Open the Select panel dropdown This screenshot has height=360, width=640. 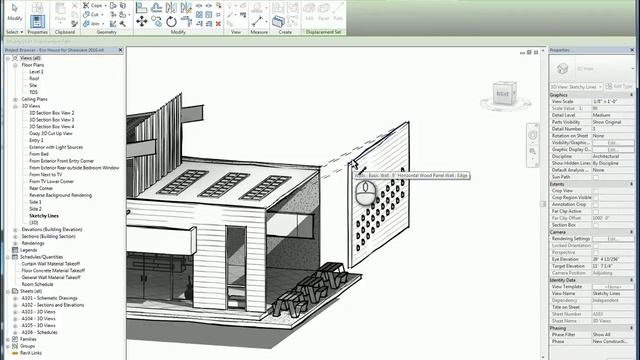pyautogui.click(x=14, y=32)
